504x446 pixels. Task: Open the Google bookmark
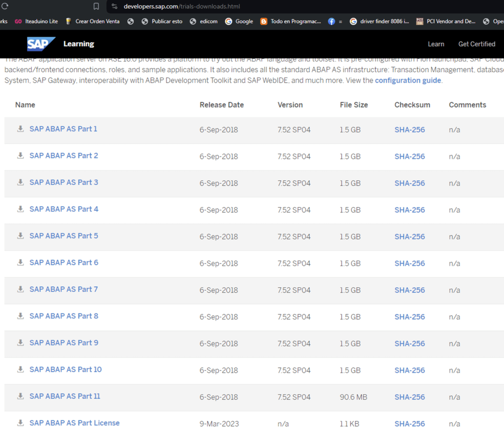(239, 21)
